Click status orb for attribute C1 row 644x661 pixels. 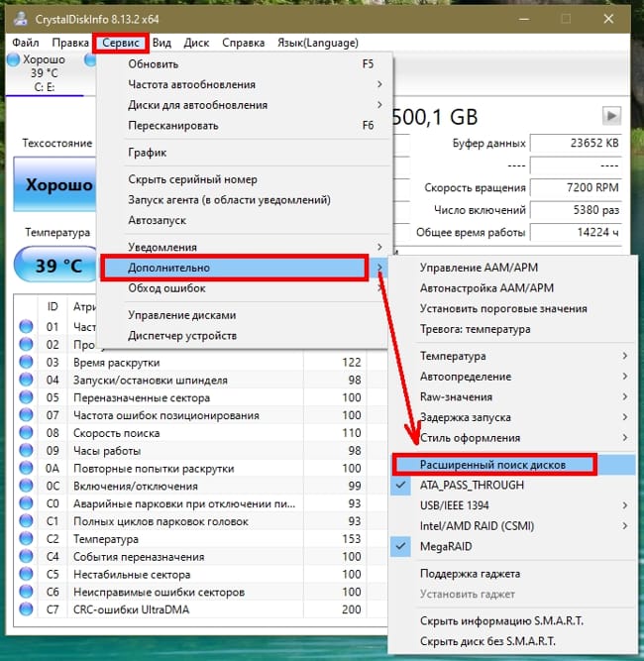(x=26, y=521)
